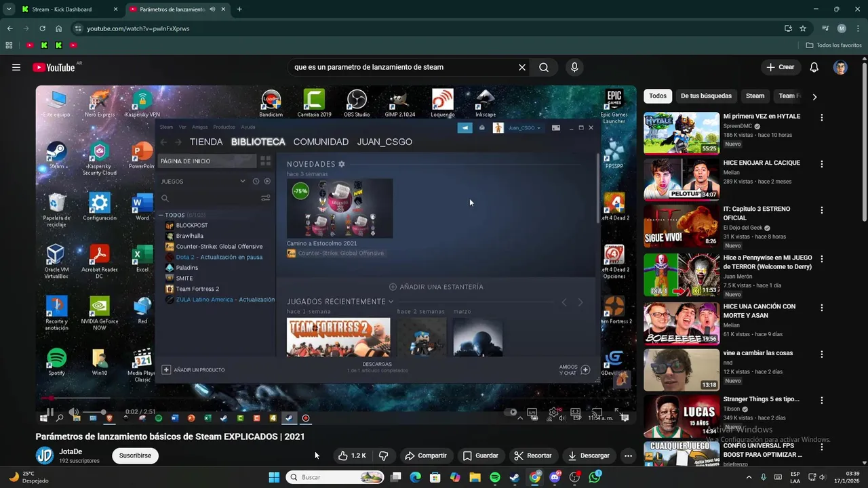The image size is (868, 488).
Task: Subscribe with Suscribirse button
Action: (x=135, y=455)
